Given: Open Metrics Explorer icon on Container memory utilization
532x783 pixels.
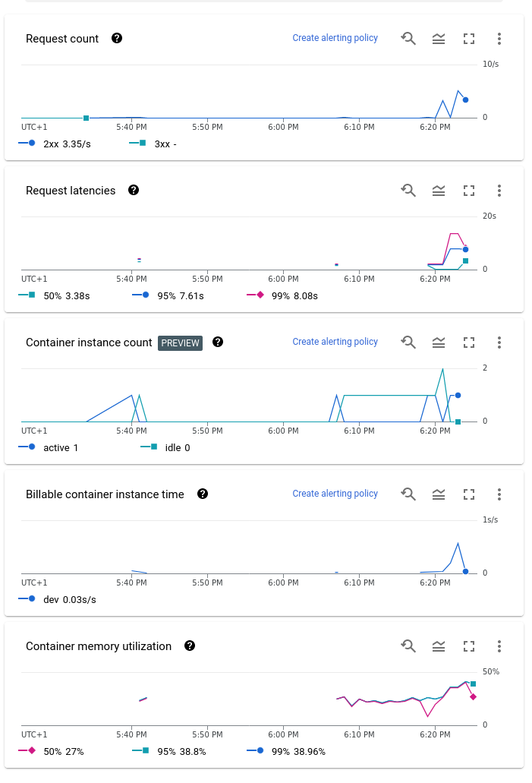Looking at the screenshot, I should click(x=438, y=646).
